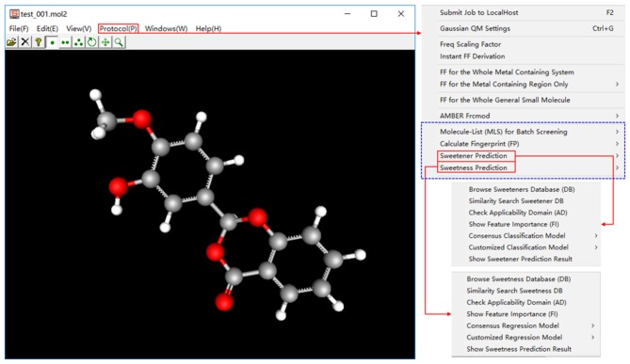Screen dimensions: 630x364
Task: Pick the methyl carbon atom of the methoxy group
Action: (x=106, y=120)
